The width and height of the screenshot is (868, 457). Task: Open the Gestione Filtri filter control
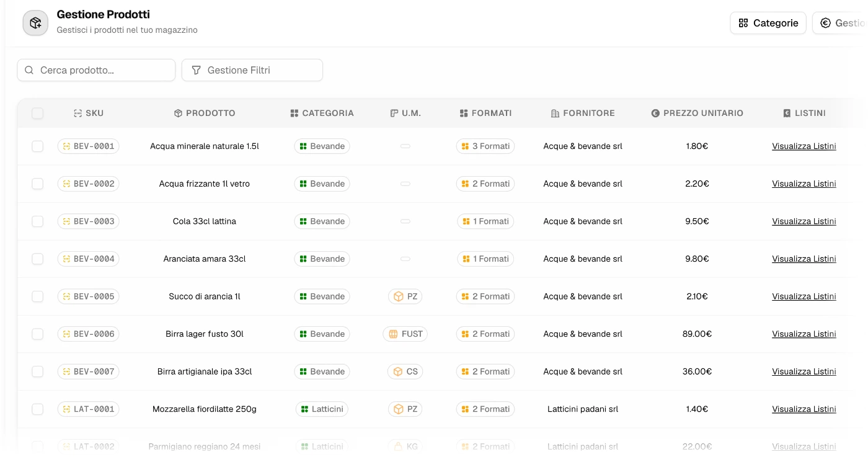pyautogui.click(x=252, y=70)
